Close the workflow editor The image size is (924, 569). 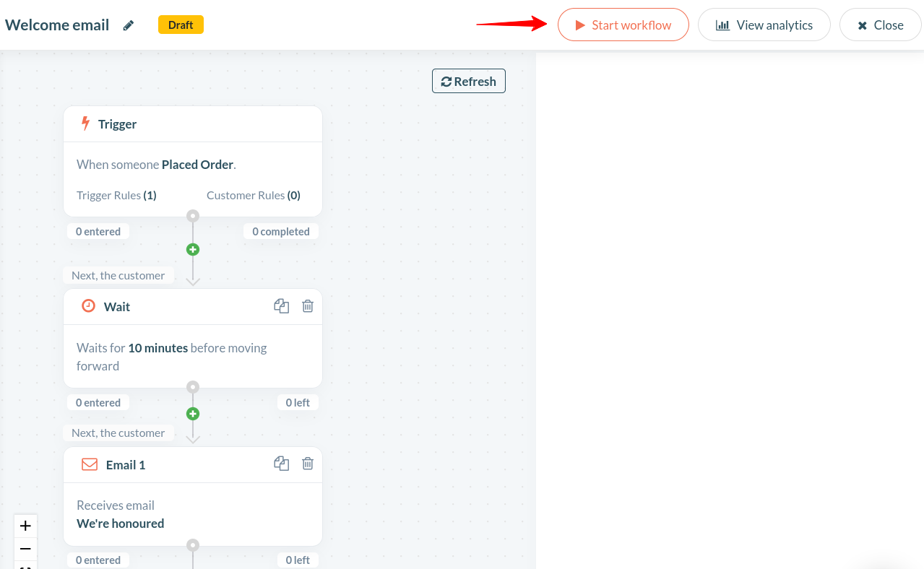(880, 25)
